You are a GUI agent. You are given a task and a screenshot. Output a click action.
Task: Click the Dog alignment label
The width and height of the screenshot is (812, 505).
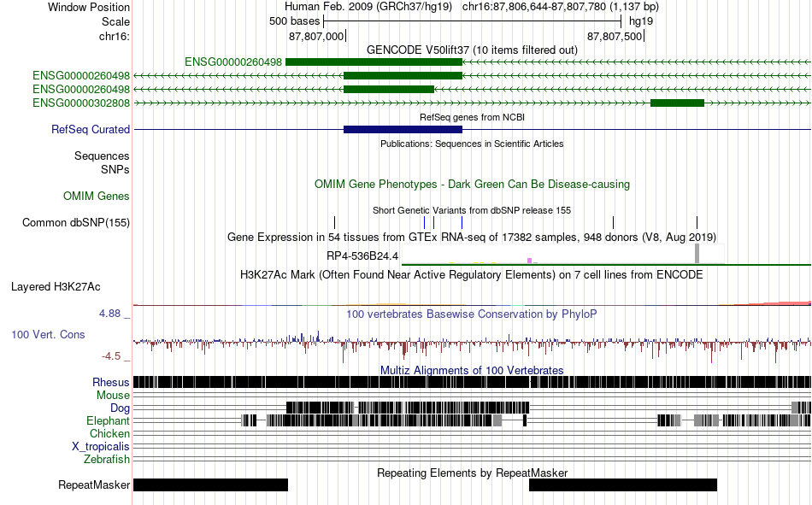coord(121,408)
